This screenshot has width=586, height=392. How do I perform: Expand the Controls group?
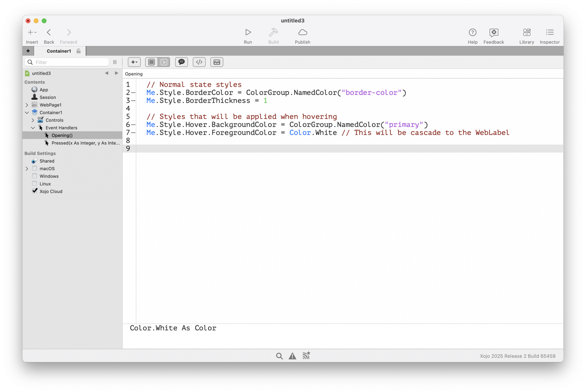point(33,120)
